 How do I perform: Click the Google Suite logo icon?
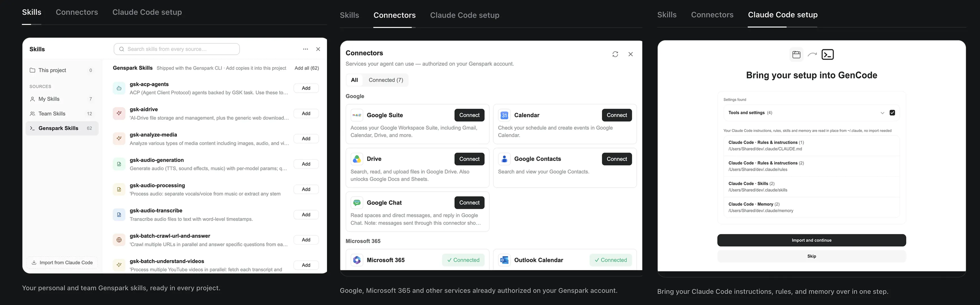pyautogui.click(x=357, y=115)
